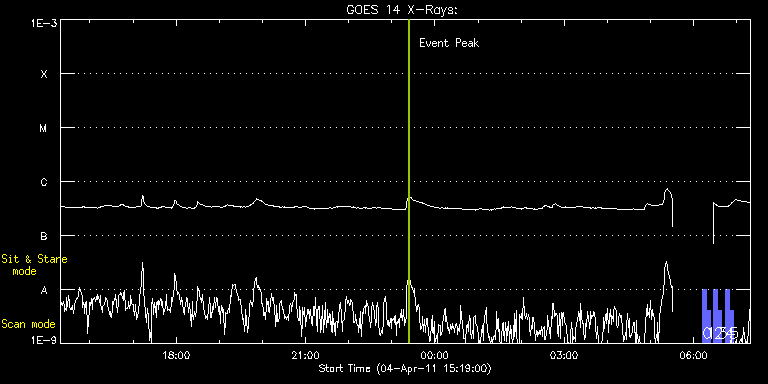Select the first blue observation bar
Screen dimensions: 768x384
706,315
